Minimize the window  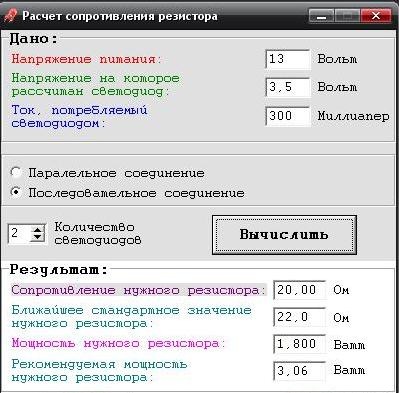321,16
